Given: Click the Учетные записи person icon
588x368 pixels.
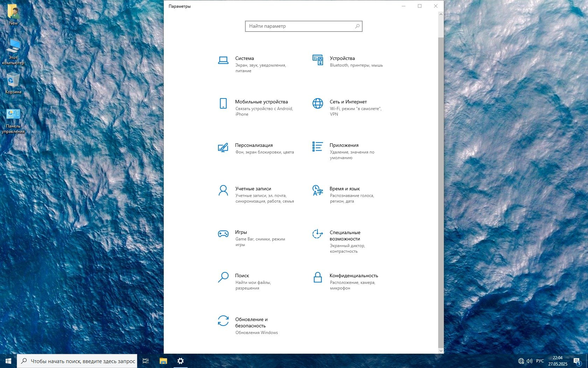Looking at the screenshot, I should (x=223, y=190).
